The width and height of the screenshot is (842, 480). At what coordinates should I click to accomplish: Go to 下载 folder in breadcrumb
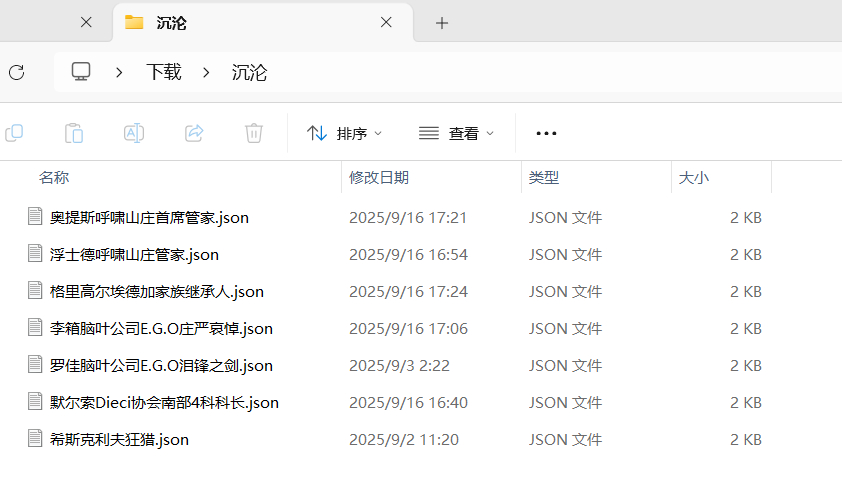[164, 72]
